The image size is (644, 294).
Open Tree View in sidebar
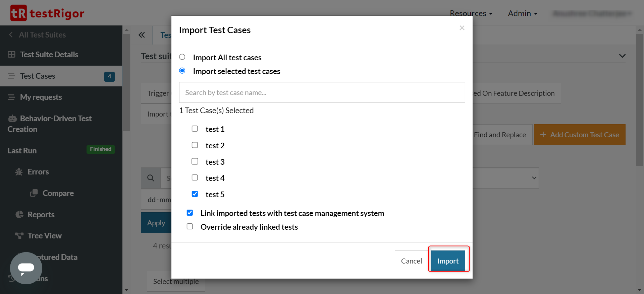tap(44, 236)
